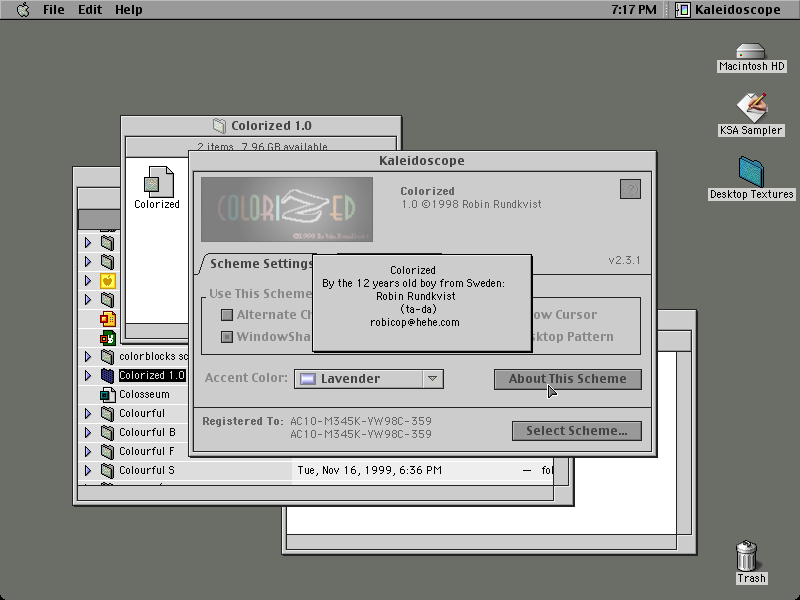Select the Macintosh HD drive icon
Viewport: 800px width, 600px height.
(x=751, y=51)
